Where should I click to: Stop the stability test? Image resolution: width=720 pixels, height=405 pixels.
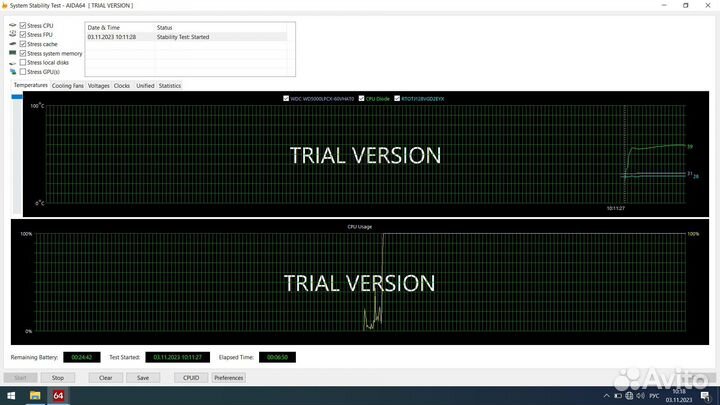point(57,377)
